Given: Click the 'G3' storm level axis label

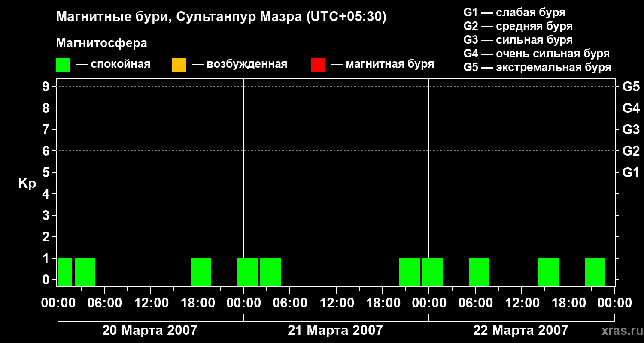Looking at the screenshot, I should tap(631, 129).
